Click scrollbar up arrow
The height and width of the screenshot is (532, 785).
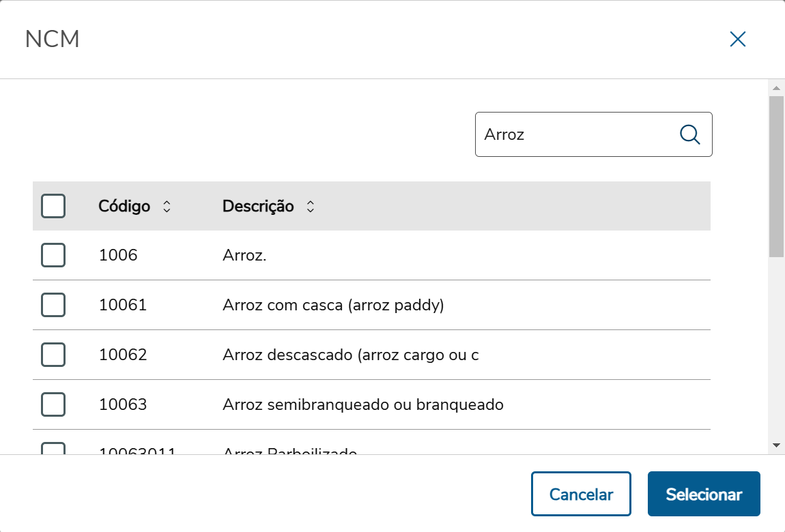pyautogui.click(x=776, y=88)
